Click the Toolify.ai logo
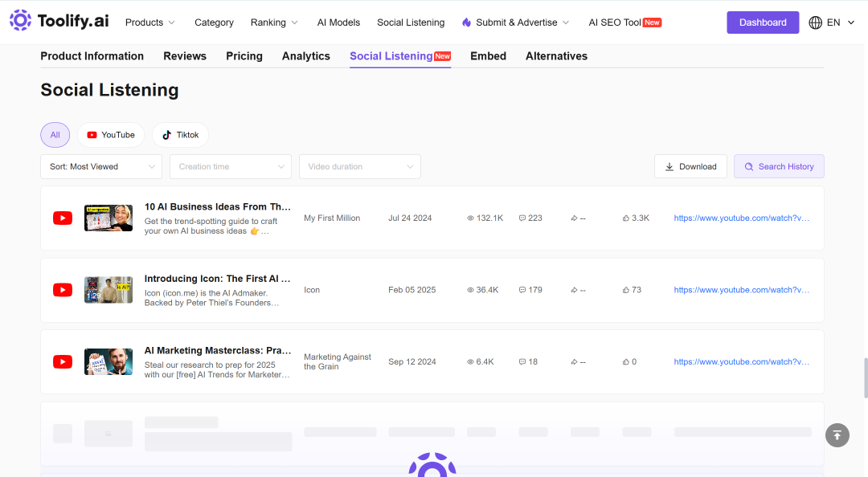This screenshot has width=868, height=477. point(59,21)
